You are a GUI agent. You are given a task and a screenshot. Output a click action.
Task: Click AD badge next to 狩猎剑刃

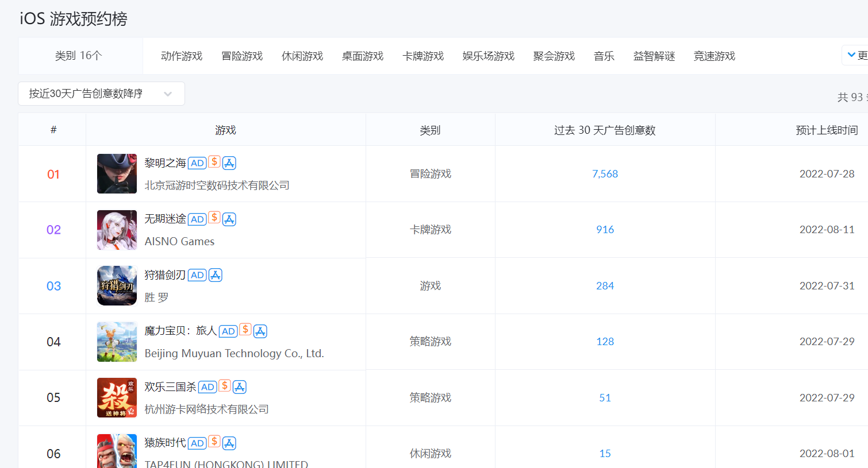(197, 275)
